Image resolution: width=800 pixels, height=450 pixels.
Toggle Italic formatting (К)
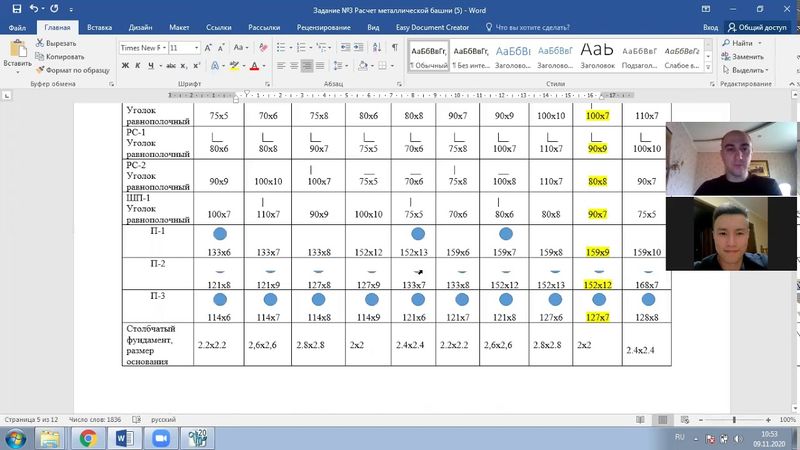[139, 66]
